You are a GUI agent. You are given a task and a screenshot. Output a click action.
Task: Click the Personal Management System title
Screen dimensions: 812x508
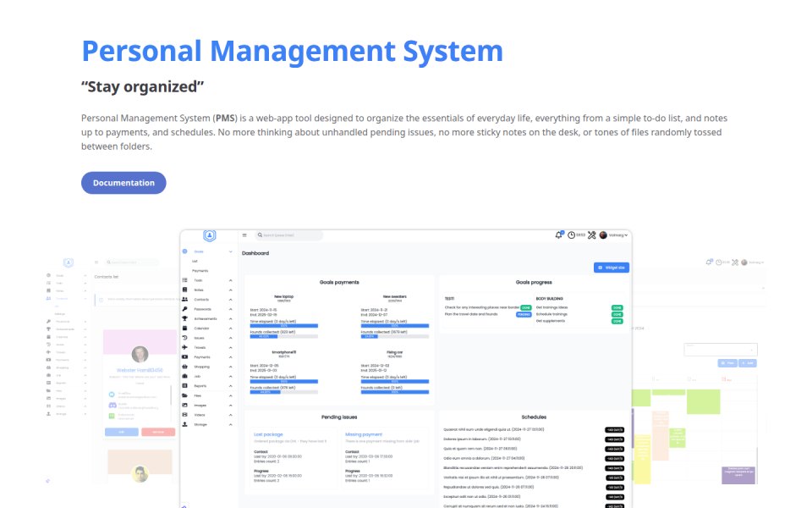[x=292, y=51]
